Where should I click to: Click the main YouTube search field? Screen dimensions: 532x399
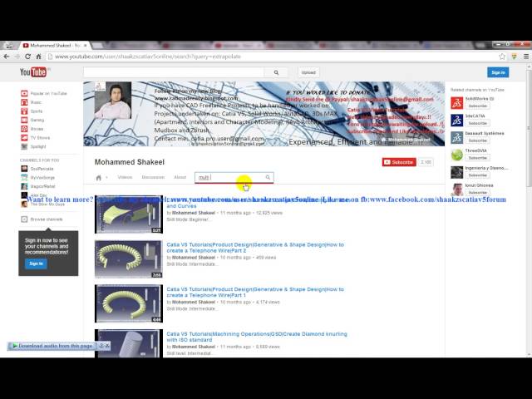pyautogui.click(x=174, y=72)
